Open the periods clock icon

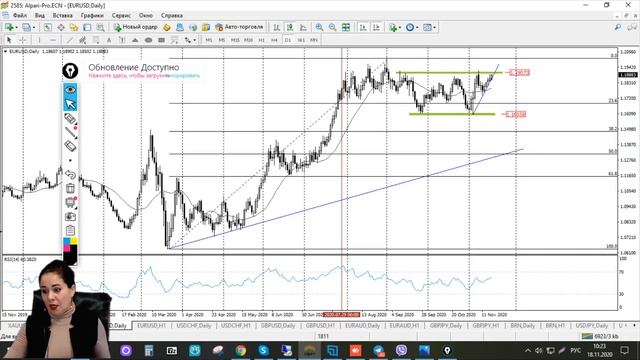tap(410, 27)
